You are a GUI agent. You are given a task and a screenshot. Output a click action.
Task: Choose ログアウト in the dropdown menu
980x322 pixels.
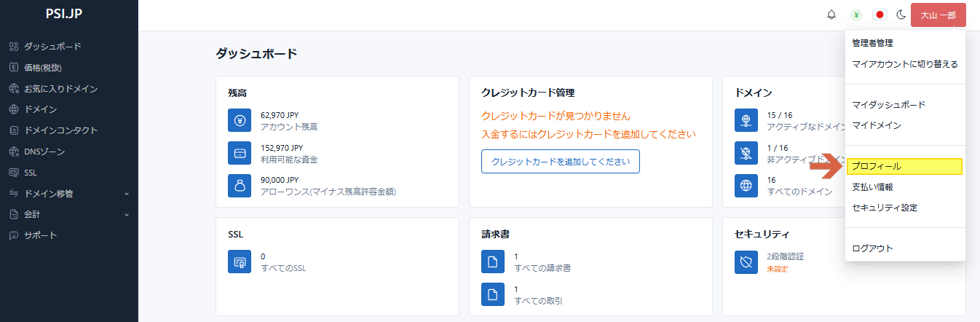[872, 248]
